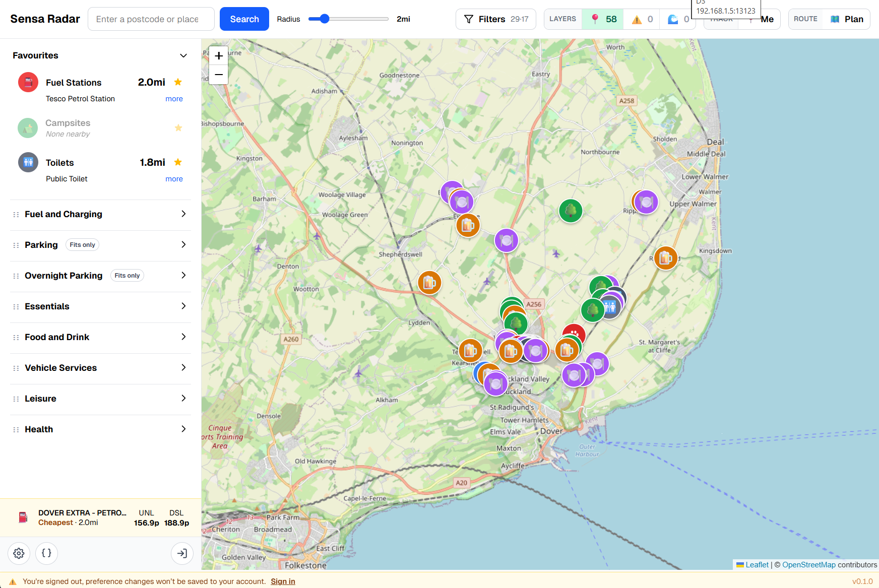Click the curly braces developer icon

point(46,553)
